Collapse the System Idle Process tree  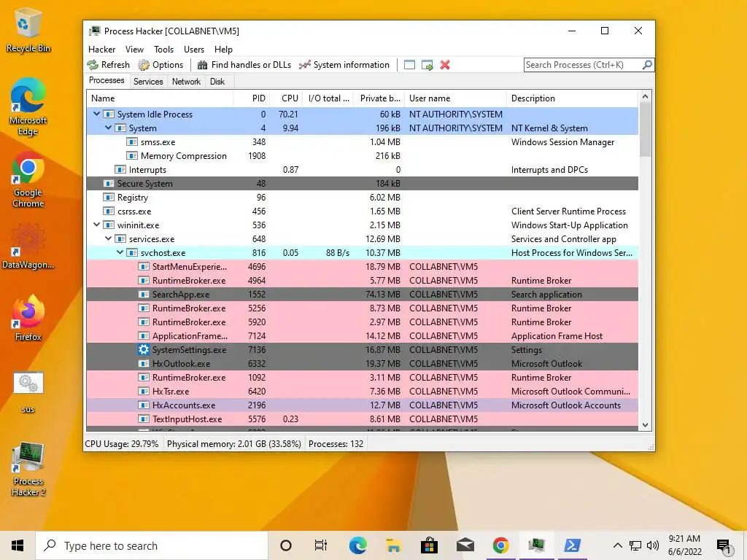coord(97,114)
